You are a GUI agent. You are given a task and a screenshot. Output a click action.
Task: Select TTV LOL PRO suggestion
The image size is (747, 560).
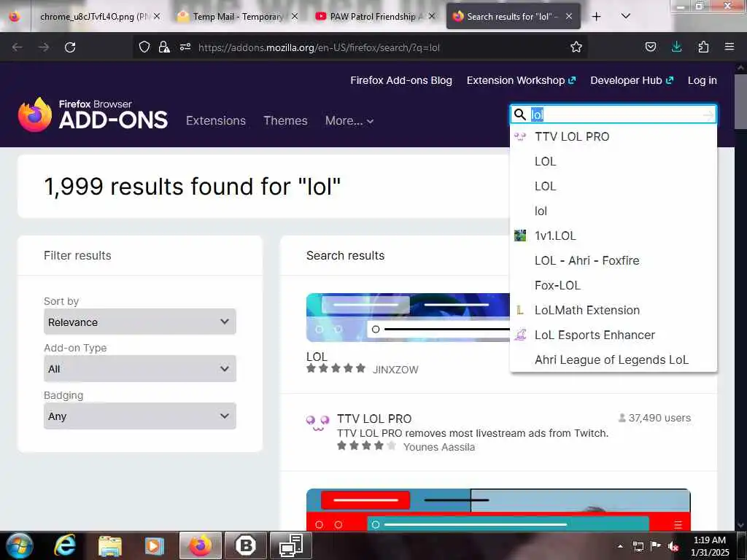pos(613,136)
